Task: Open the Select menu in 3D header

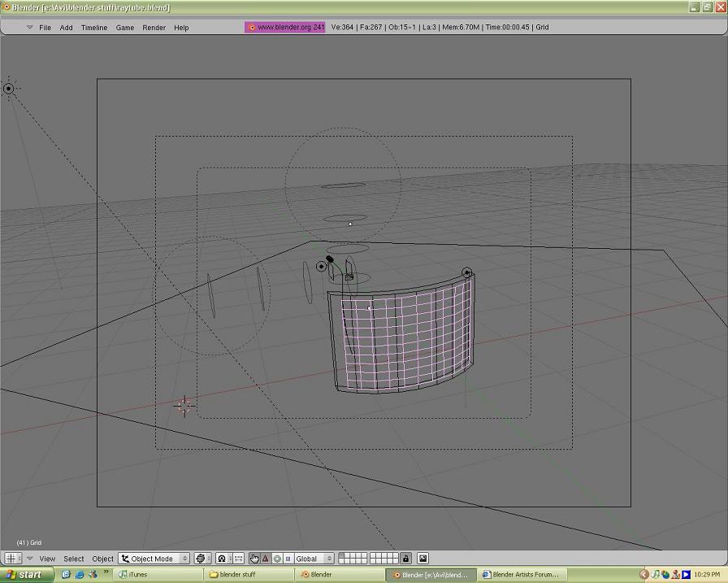Action: click(x=73, y=559)
